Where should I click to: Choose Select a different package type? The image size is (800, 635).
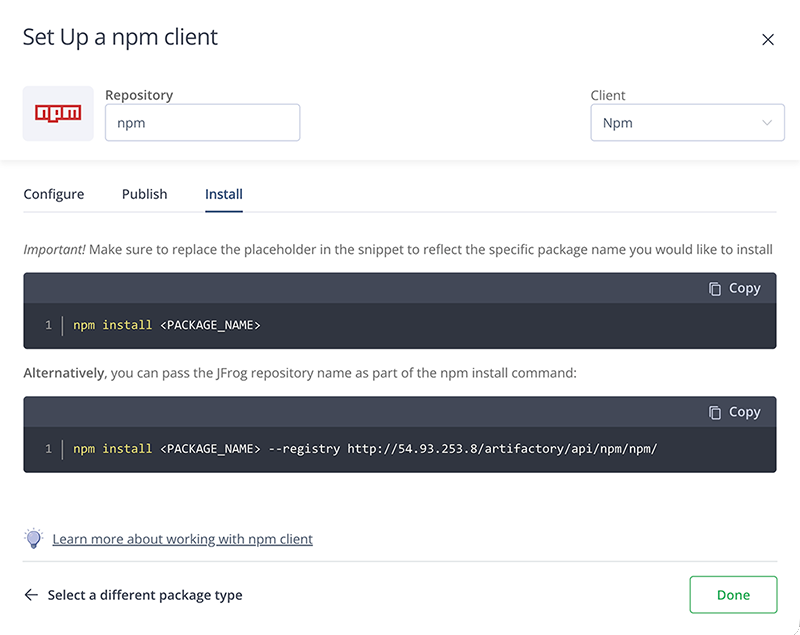pyautogui.click(x=145, y=595)
